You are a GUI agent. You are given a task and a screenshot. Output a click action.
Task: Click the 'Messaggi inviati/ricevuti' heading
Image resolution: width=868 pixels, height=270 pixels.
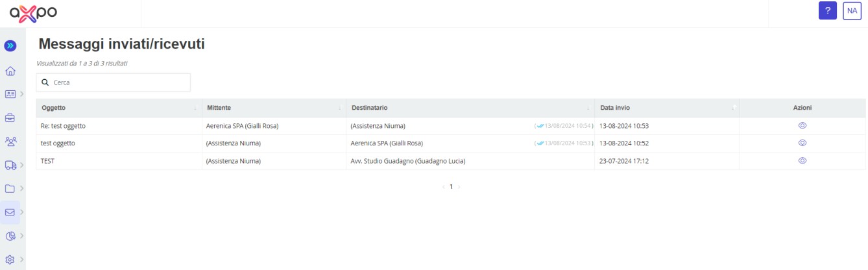(x=122, y=45)
